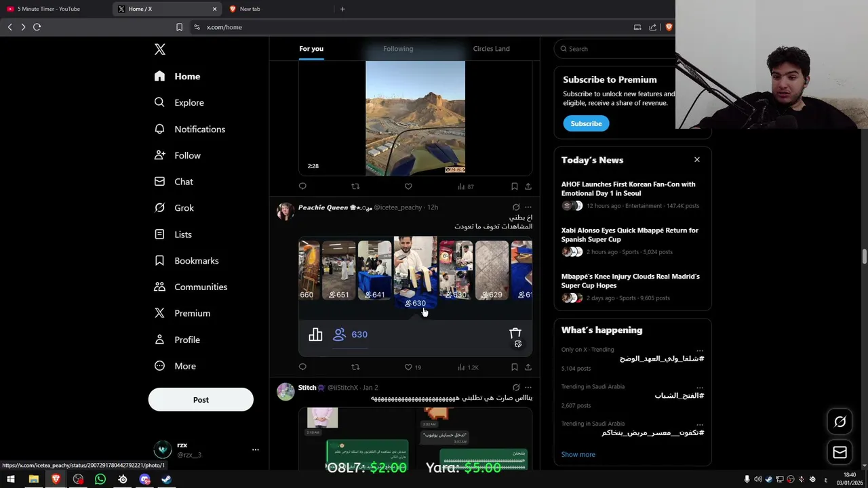This screenshot has width=868, height=488.
Task: Open account menu dots beside rzx
Action: coord(256,449)
